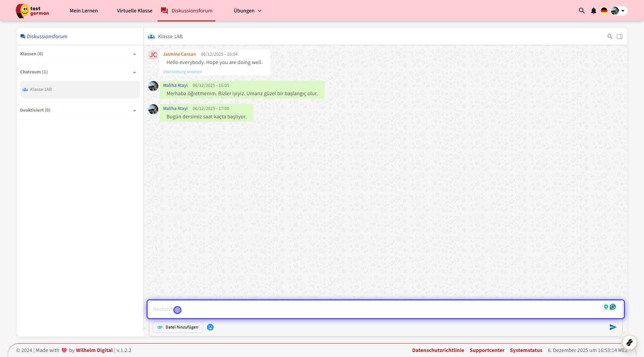
Task: Focus the Nachricht message input field
Action: [369, 309]
